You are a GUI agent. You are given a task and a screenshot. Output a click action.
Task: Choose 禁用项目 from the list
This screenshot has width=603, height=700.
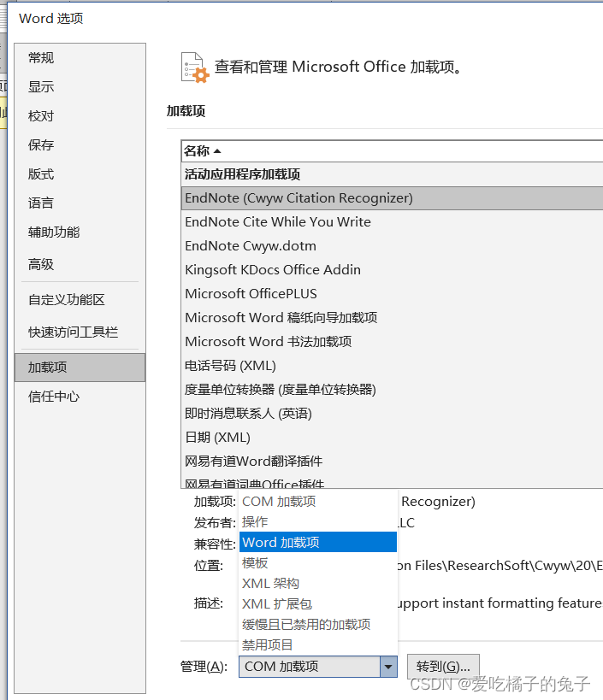click(318, 645)
